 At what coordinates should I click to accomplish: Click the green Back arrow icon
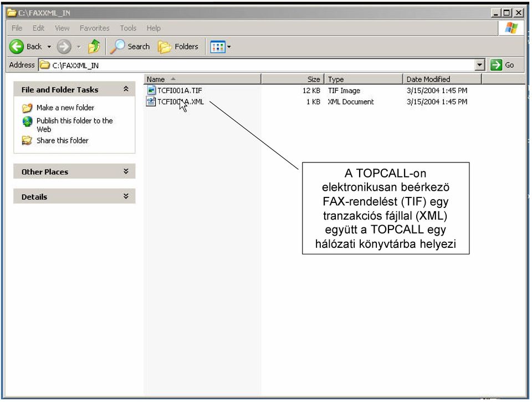click(x=16, y=47)
